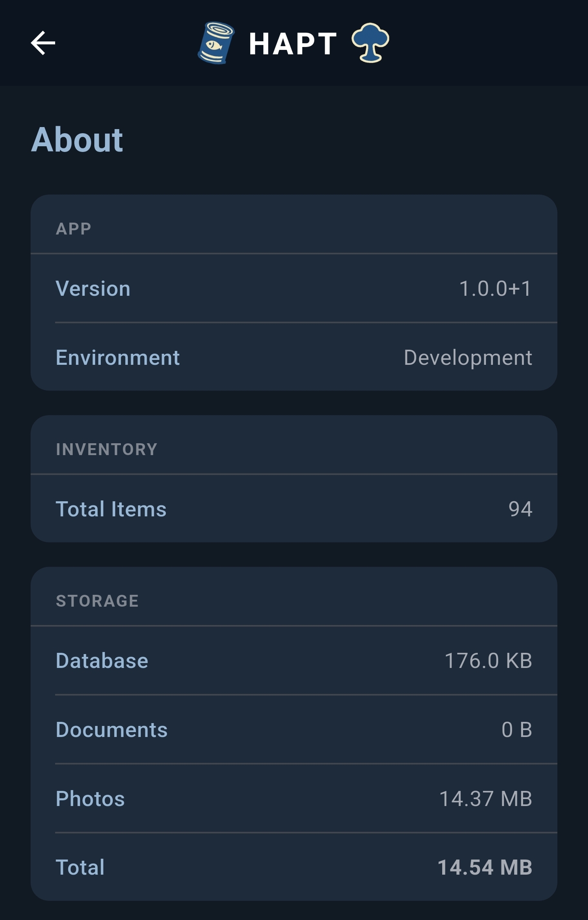Tap the item count 94

tap(521, 509)
